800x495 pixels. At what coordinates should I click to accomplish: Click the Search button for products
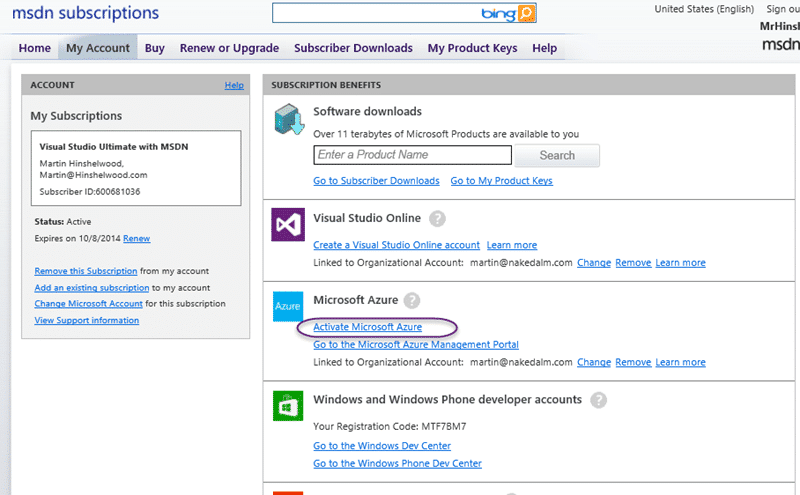click(x=557, y=155)
